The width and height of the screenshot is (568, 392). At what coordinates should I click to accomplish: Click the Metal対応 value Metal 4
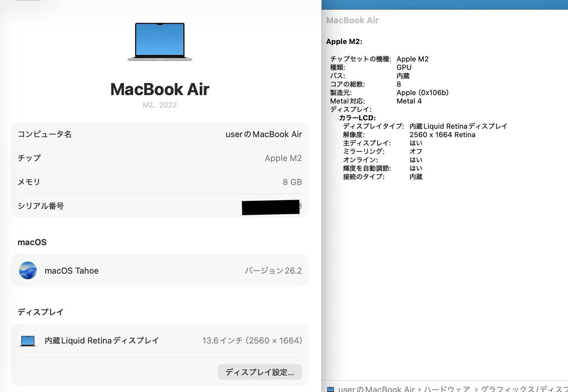coord(409,101)
